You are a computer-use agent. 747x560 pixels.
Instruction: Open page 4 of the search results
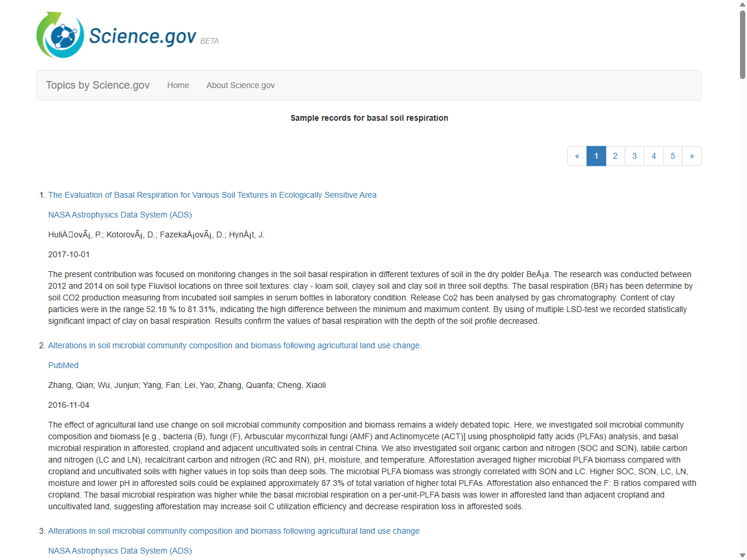[654, 156]
